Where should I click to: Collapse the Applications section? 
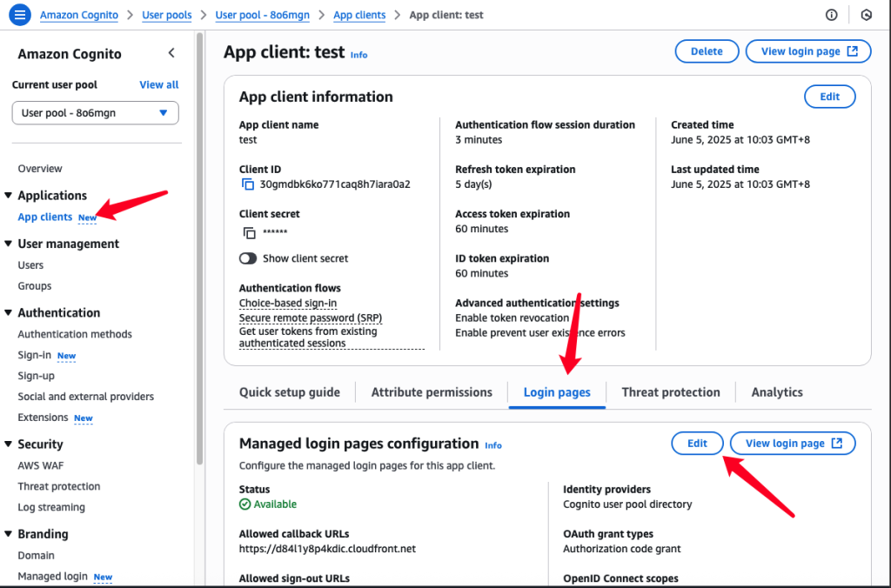(8, 196)
